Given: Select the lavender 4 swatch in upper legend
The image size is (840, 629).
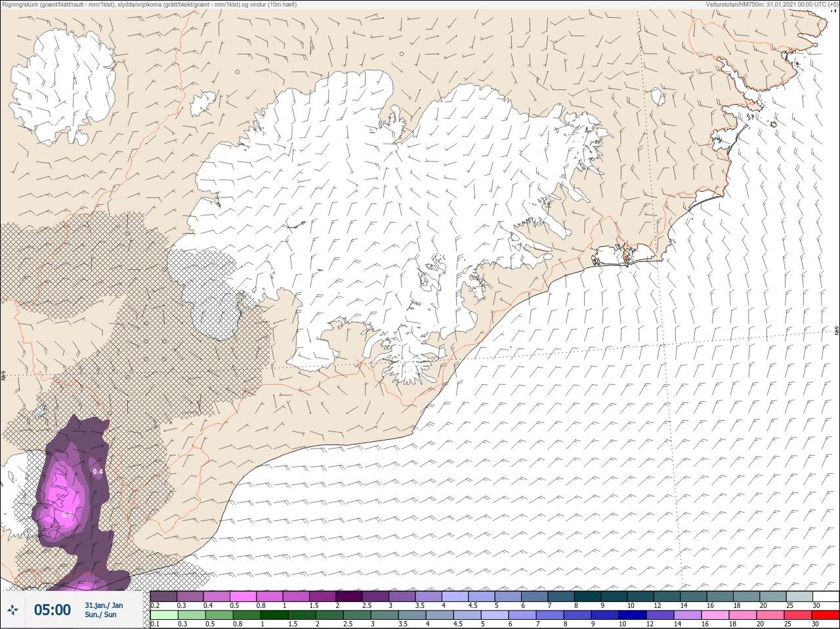Looking at the screenshot, I should click(x=455, y=596).
